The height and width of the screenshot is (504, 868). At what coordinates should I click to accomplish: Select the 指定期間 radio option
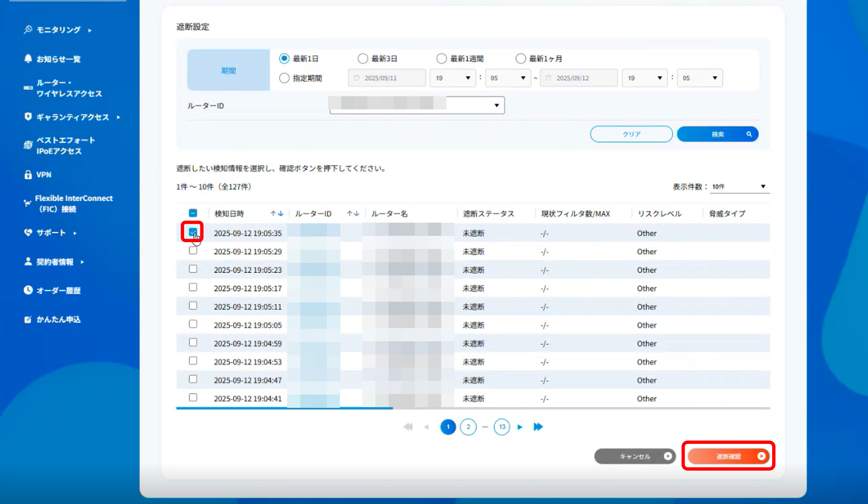click(284, 78)
